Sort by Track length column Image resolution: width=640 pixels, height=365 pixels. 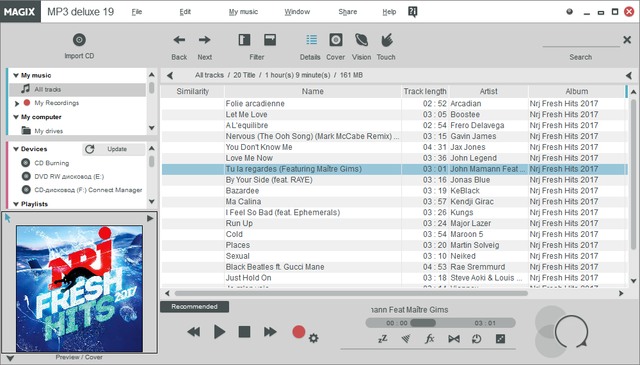425,91
